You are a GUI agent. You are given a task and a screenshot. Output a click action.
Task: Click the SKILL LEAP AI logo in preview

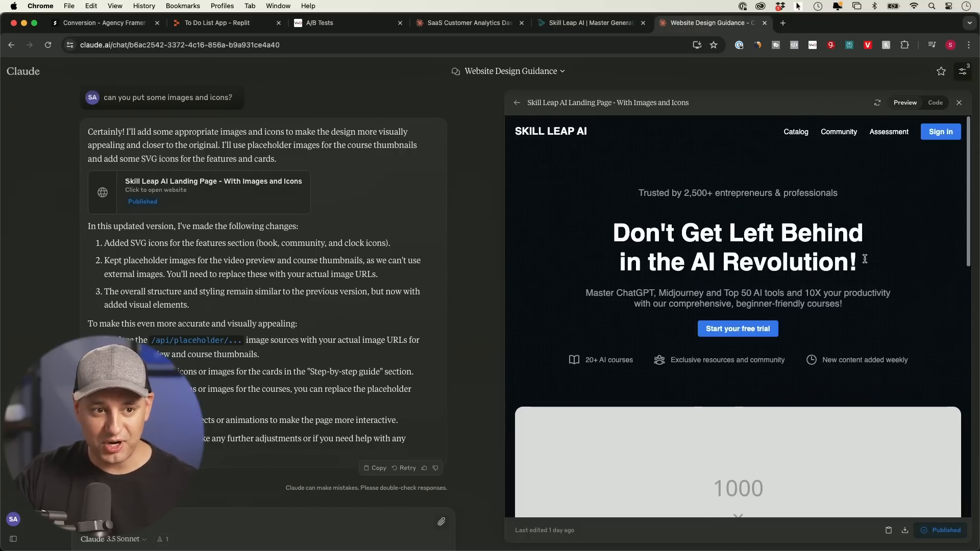click(551, 131)
